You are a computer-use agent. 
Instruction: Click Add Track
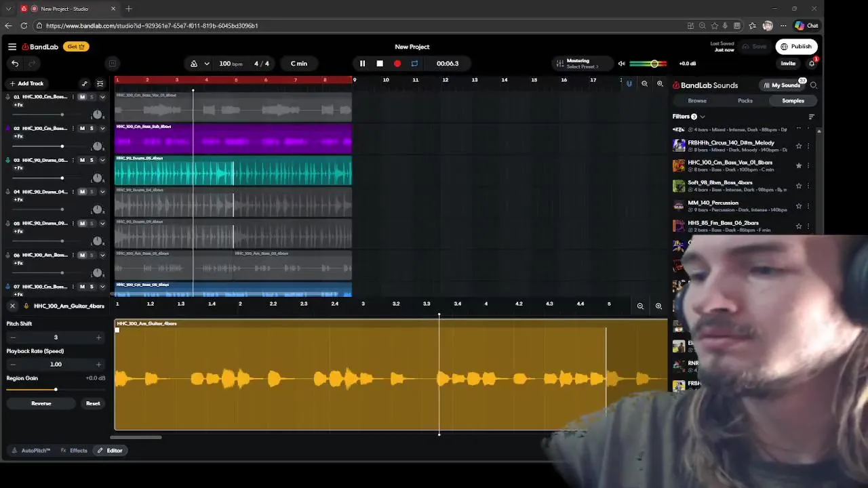[26, 83]
